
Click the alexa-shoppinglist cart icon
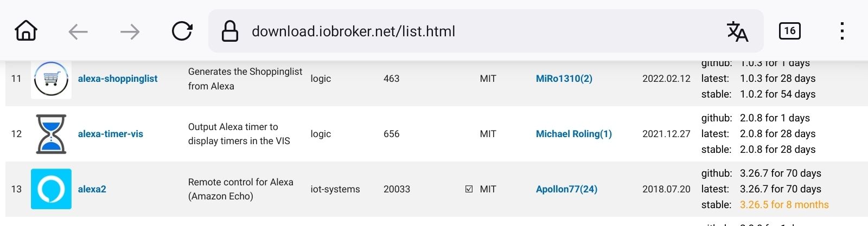point(51,79)
